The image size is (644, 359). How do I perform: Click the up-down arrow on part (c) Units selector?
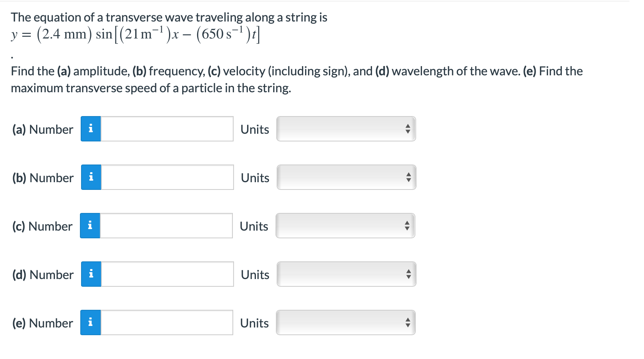pyautogui.click(x=408, y=226)
